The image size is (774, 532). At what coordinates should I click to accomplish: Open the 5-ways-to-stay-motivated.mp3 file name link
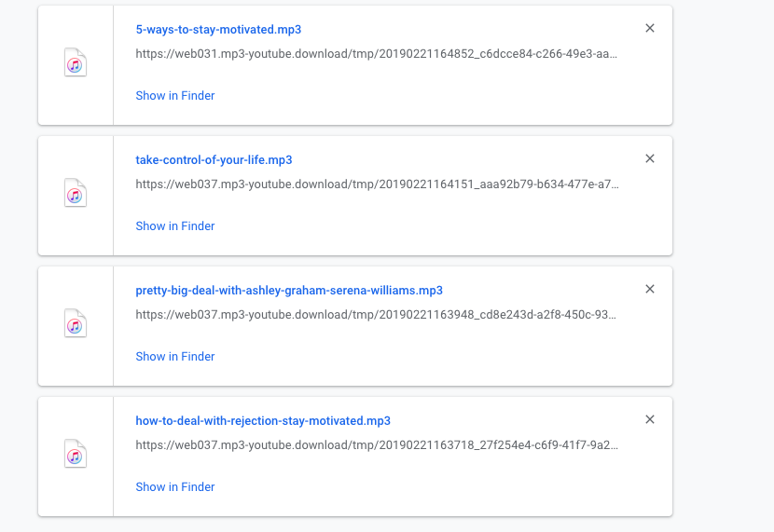[218, 30]
